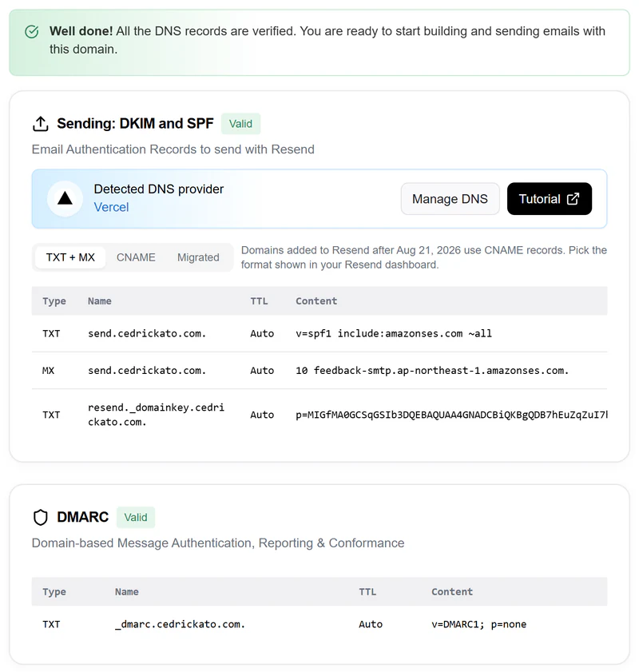The width and height of the screenshot is (639, 672).
Task: Click the upload icon beside Sending heading
Action: pyautogui.click(x=40, y=124)
